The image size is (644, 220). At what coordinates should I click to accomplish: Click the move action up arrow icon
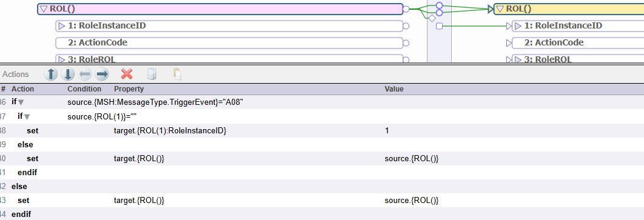click(x=51, y=75)
